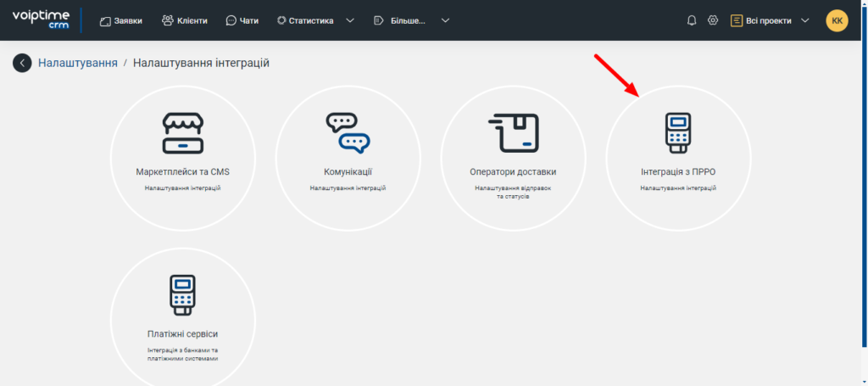This screenshot has width=868, height=386.
Task: Expand the Статистика dropdown chevron
Action: click(x=350, y=20)
